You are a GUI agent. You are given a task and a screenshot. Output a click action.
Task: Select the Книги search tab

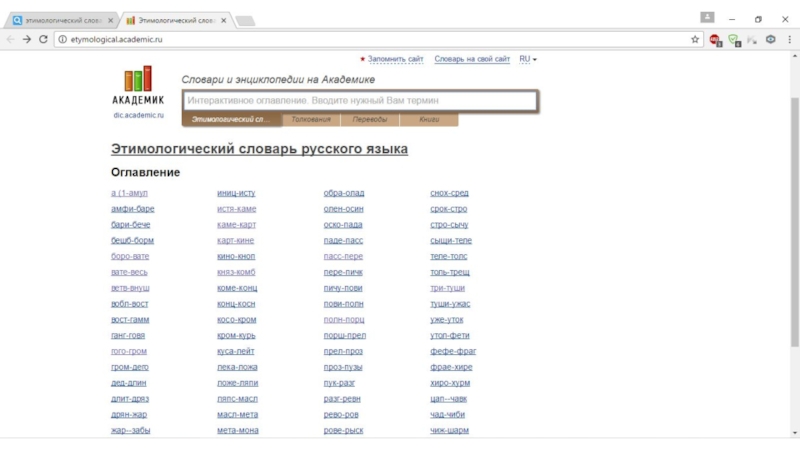(429, 120)
